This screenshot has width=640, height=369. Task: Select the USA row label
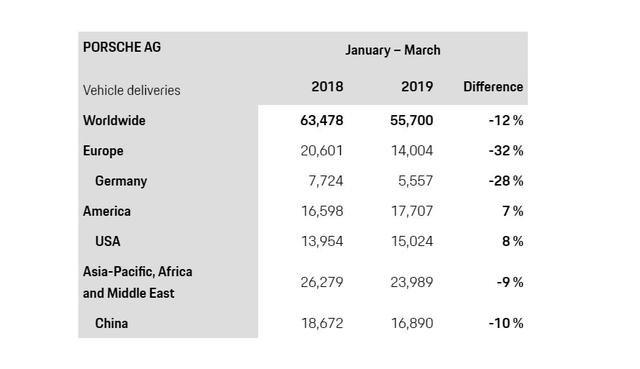[x=108, y=241]
